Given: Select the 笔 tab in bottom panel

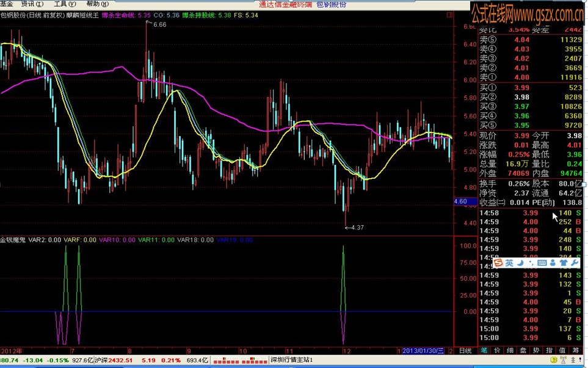Looking at the screenshot, I should pyautogui.click(x=484, y=350).
